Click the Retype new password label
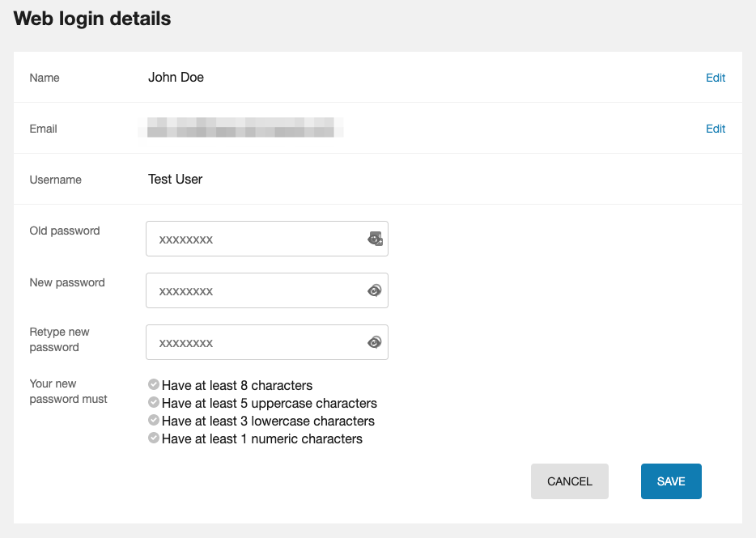Screen dimensions: 756x538 [x=59, y=339]
